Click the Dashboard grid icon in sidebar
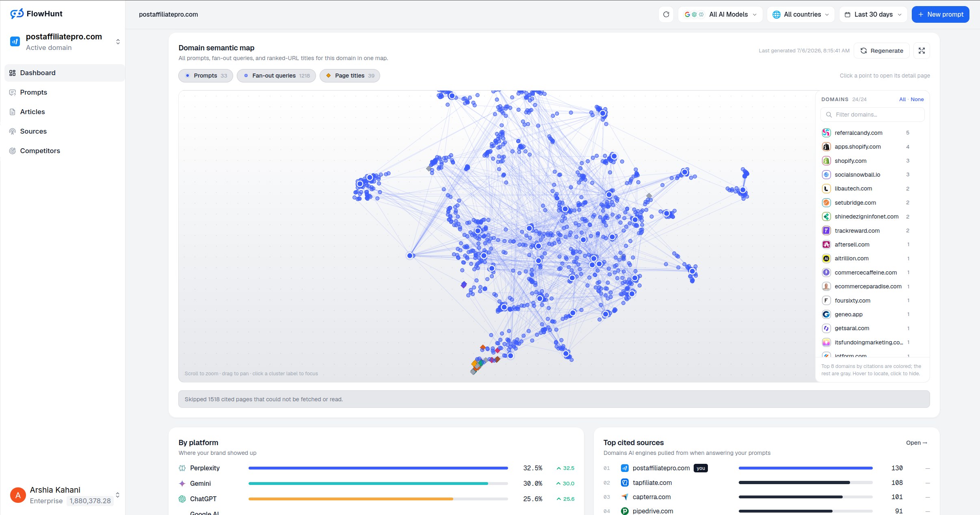The height and width of the screenshot is (515, 980). click(x=13, y=73)
